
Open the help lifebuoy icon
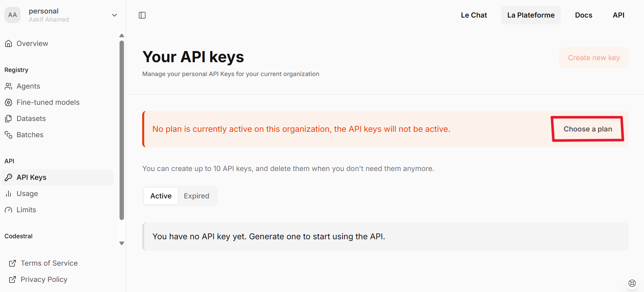click(632, 283)
